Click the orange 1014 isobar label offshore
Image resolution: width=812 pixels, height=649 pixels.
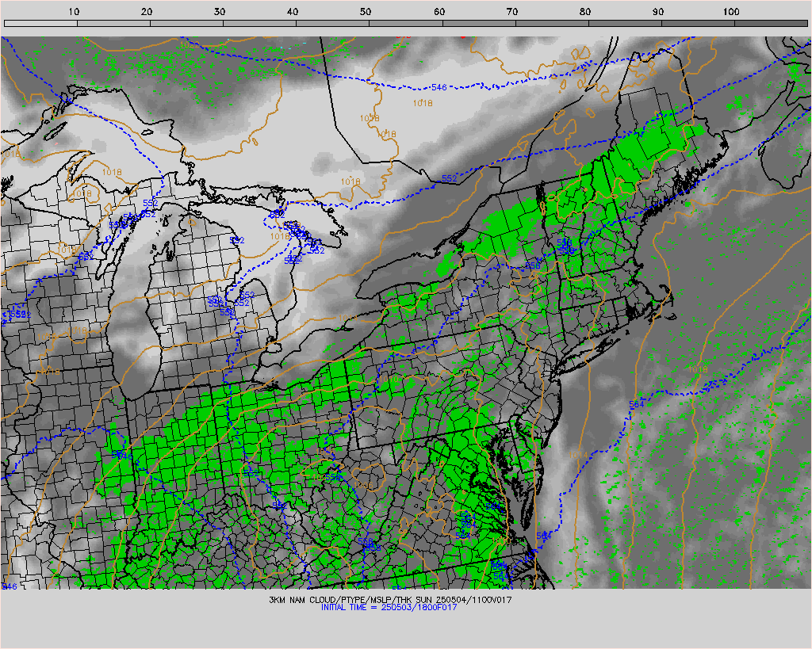tap(578, 455)
